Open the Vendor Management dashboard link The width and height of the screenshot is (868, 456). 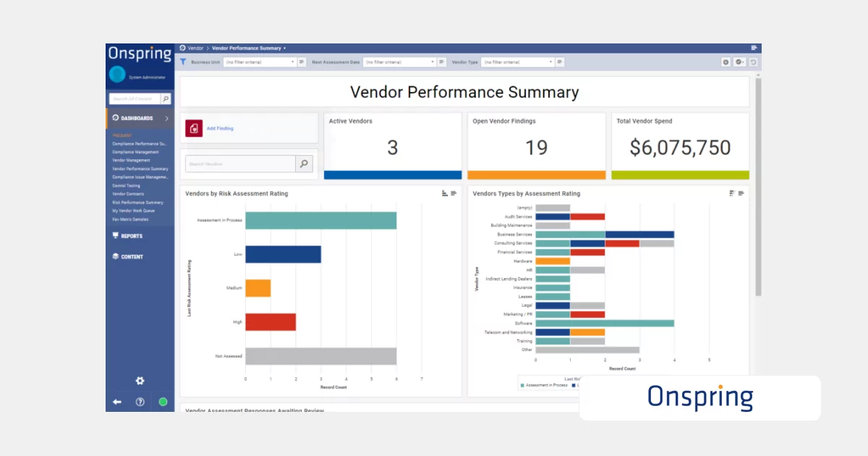pos(131,161)
